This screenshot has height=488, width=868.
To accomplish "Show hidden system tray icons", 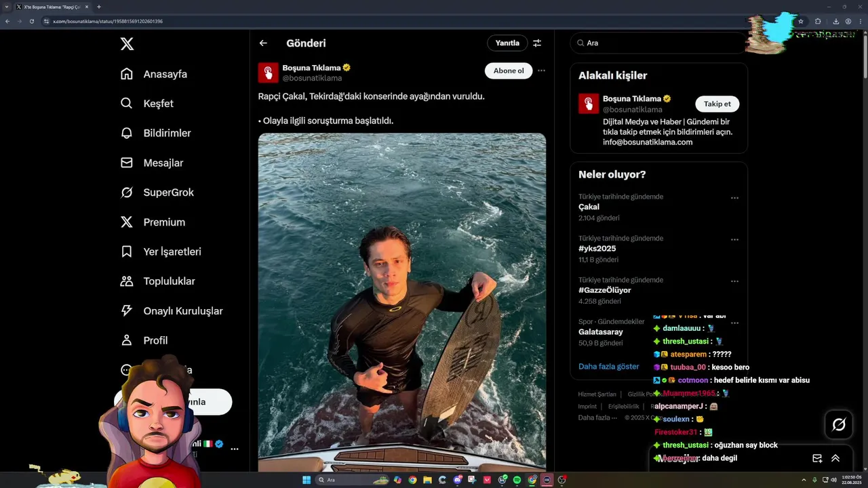I will click(804, 480).
